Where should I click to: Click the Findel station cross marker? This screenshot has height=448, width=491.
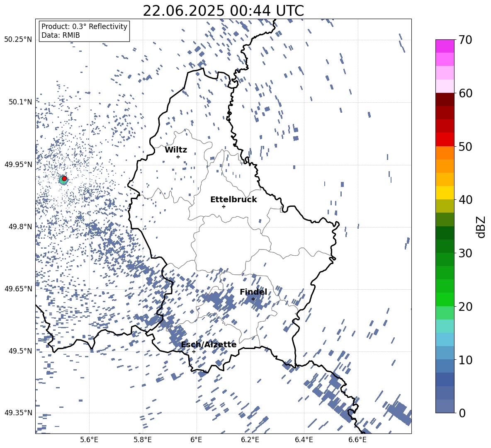[253, 299]
